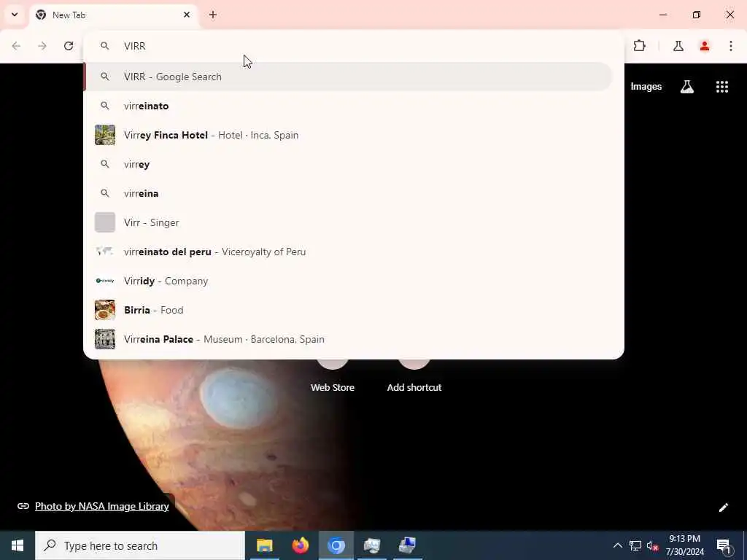Image resolution: width=747 pixels, height=560 pixels.
Task: Open the Windows Start menu
Action: 18,545
